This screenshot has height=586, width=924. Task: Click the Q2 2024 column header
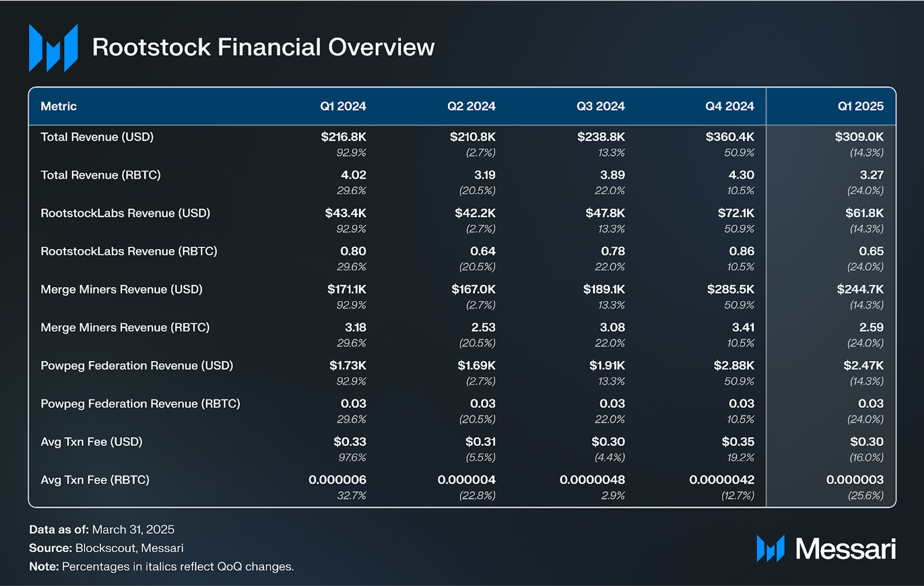(471, 106)
